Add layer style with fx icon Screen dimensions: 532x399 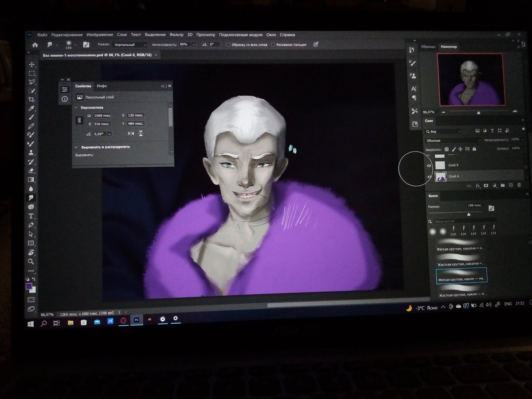point(477,186)
